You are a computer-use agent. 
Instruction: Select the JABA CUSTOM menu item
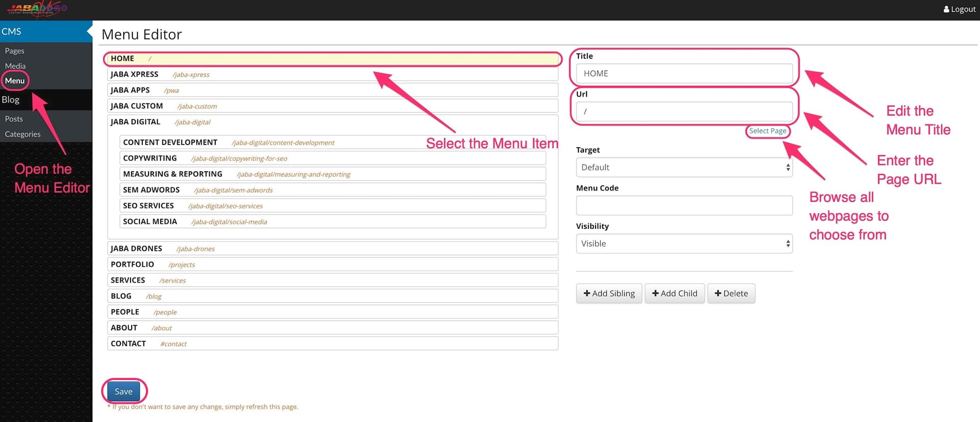(333, 106)
